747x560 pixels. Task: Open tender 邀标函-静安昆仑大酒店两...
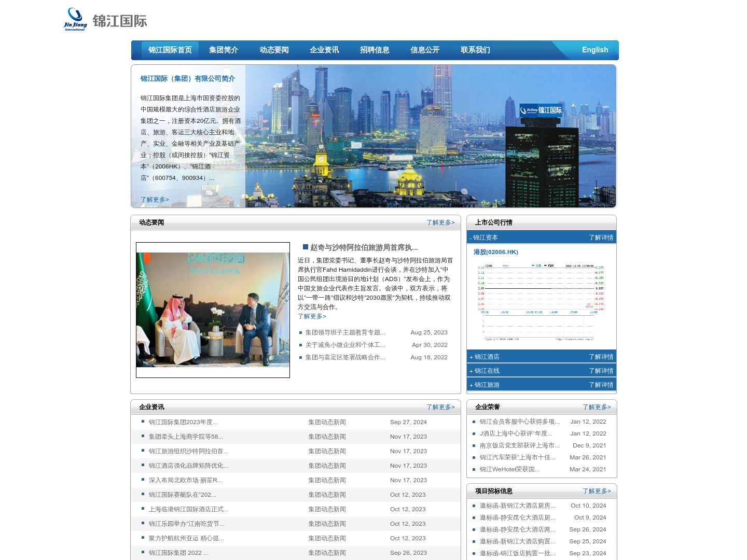517,529
